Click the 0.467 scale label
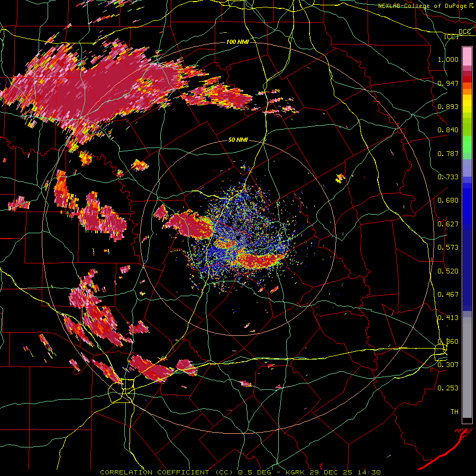This screenshot has width=476, height=476. 448,295
